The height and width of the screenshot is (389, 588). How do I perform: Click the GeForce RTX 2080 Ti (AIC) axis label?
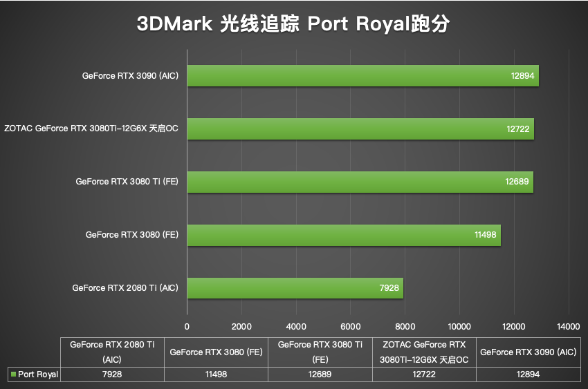click(x=125, y=288)
